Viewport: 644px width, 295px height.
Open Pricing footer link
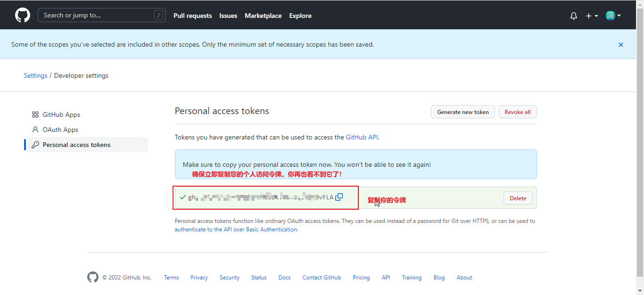click(361, 278)
